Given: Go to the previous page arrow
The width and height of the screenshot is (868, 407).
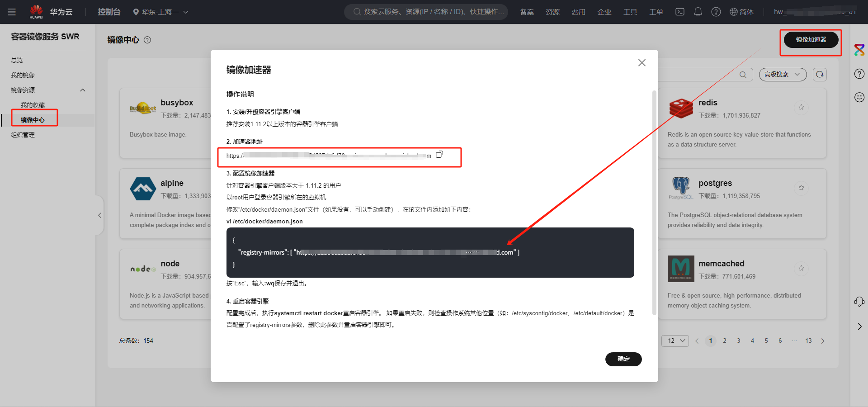Looking at the screenshot, I should coord(697,341).
